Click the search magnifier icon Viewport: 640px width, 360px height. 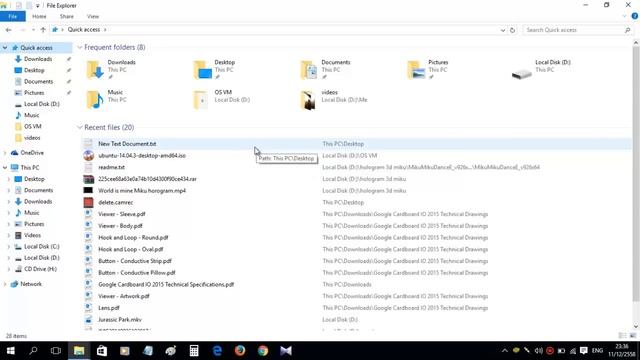click(627, 30)
